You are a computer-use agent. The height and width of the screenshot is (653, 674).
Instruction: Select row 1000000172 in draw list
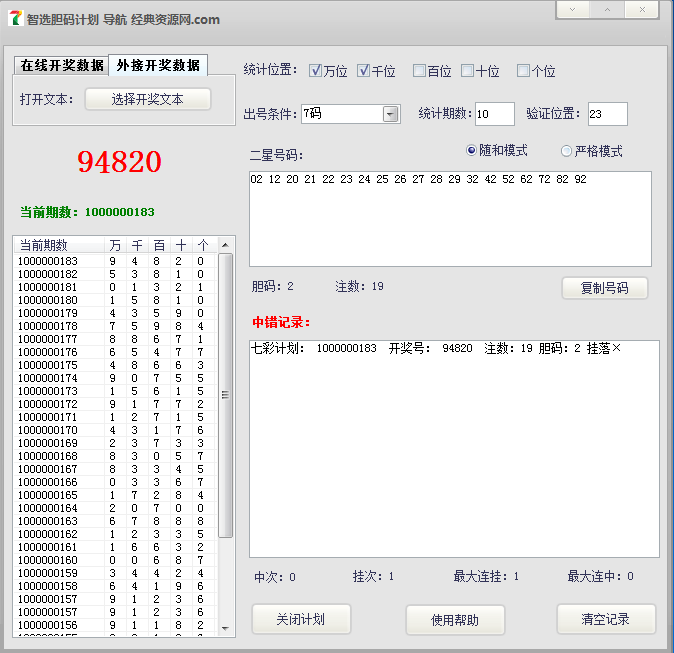(115, 404)
